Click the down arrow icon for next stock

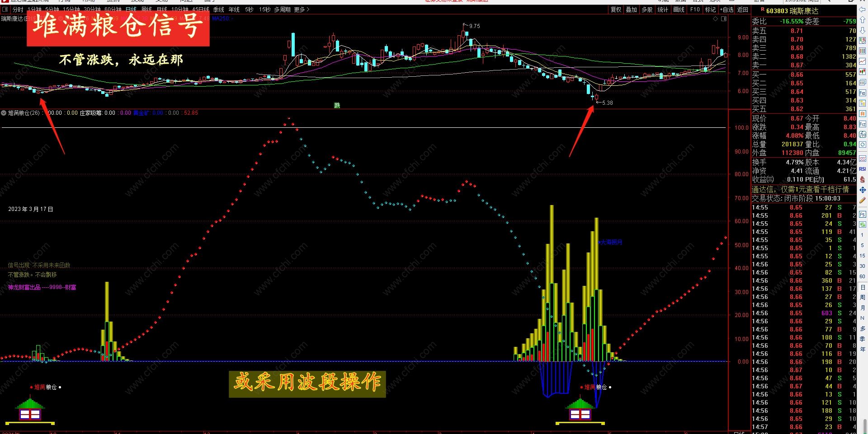coord(863,30)
